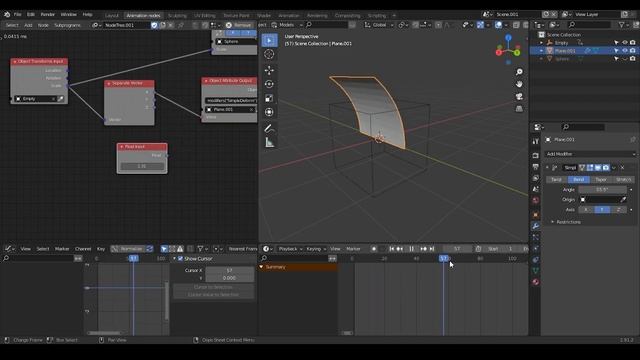Click the origin eyedropper in modifier panel
This screenshot has height=360, width=640.
[623, 200]
